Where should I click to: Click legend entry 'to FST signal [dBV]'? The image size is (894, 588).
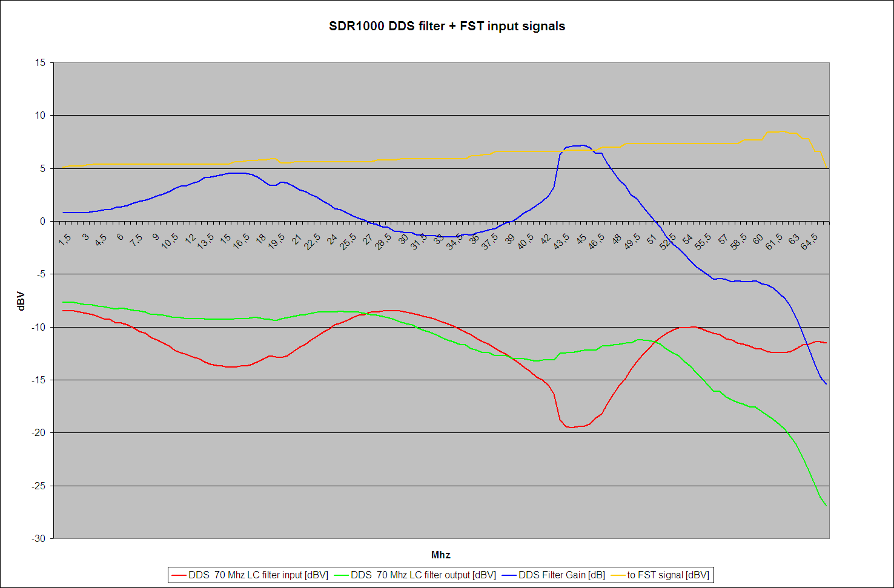pos(668,575)
